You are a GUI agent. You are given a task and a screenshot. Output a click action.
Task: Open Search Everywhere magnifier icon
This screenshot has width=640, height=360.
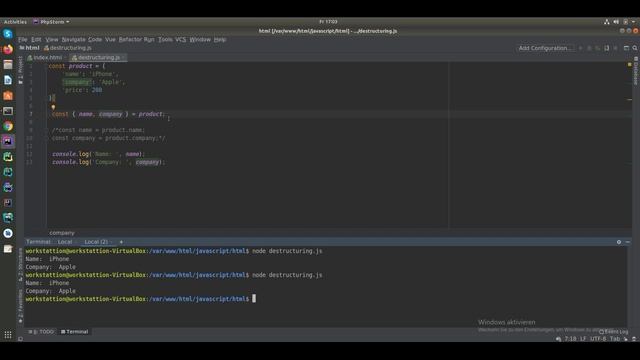[635, 48]
